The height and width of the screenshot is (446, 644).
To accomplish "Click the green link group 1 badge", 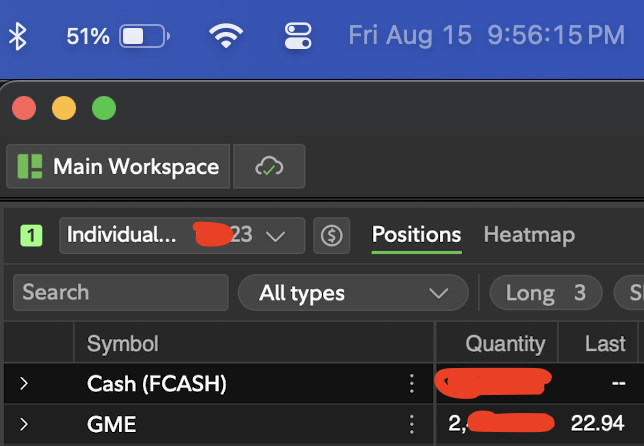I will point(31,236).
